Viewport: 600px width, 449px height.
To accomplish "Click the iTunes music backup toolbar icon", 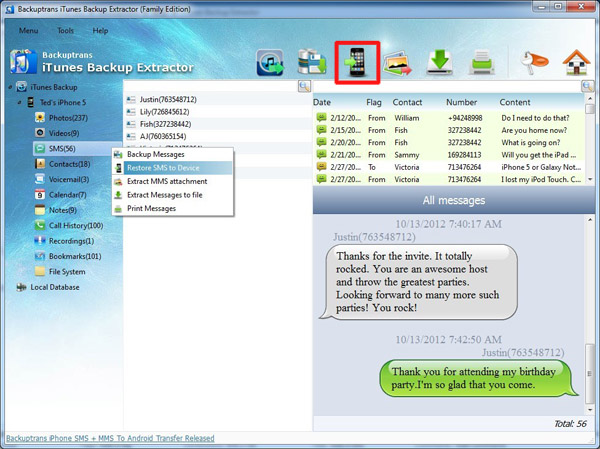I will point(270,63).
